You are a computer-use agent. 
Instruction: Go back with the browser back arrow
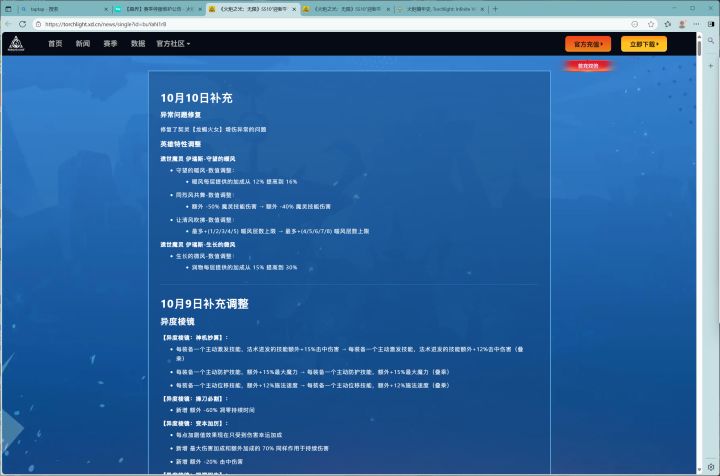[x=8, y=24]
